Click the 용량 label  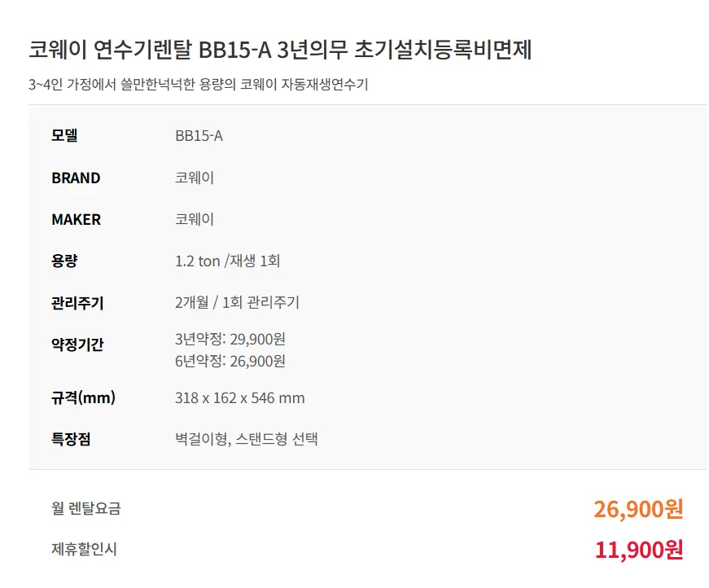pos(64,261)
